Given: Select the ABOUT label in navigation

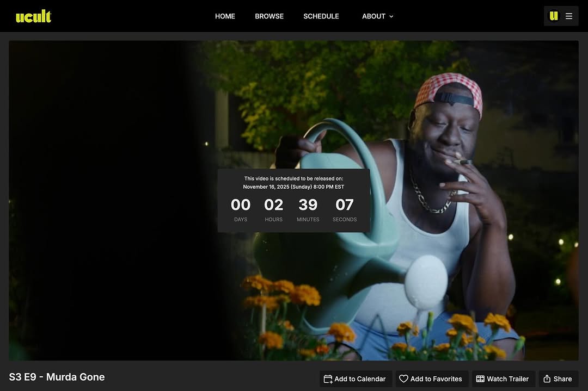Looking at the screenshot, I should 373,16.
